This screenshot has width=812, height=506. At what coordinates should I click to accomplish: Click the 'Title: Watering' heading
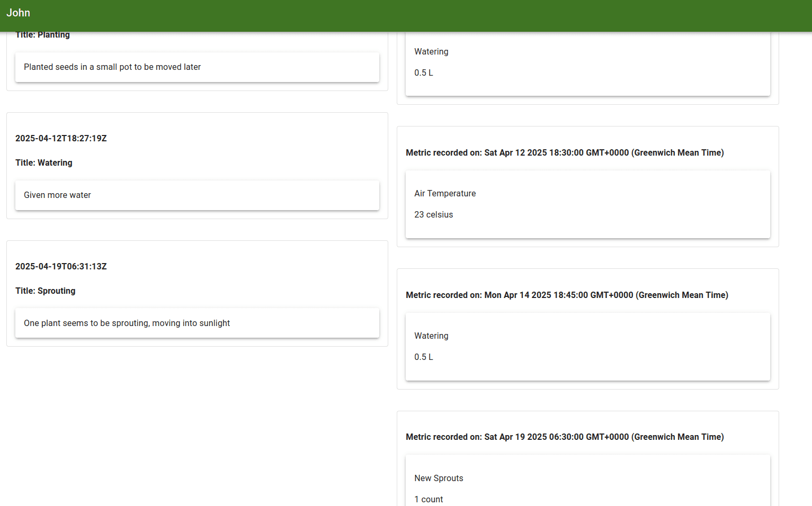(x=44, y=162)
